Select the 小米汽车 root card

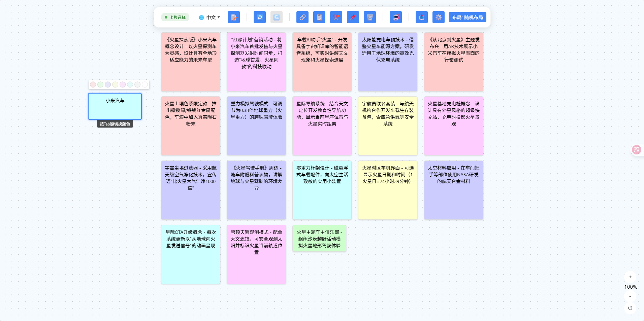tap(115, 106)
